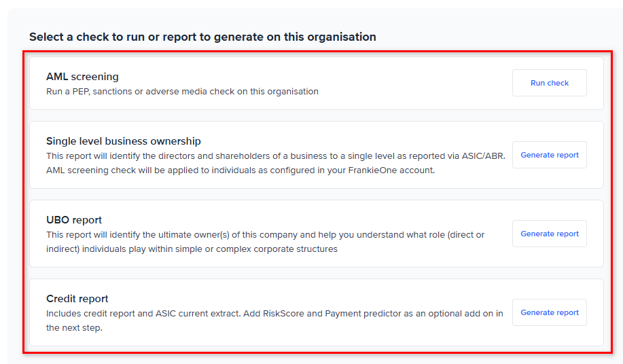Generate the UBO report
The image size is (623, 364).
[549, 234]
